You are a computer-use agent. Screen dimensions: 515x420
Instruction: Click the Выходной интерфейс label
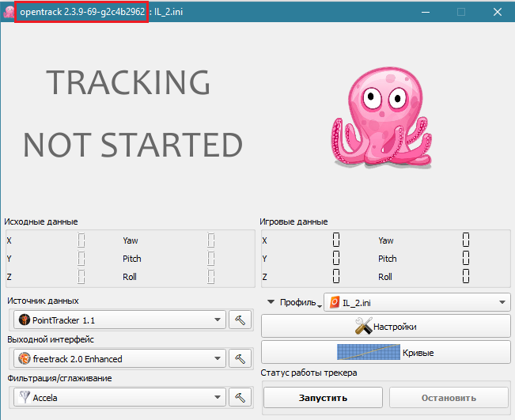click(x=51, y=339)
